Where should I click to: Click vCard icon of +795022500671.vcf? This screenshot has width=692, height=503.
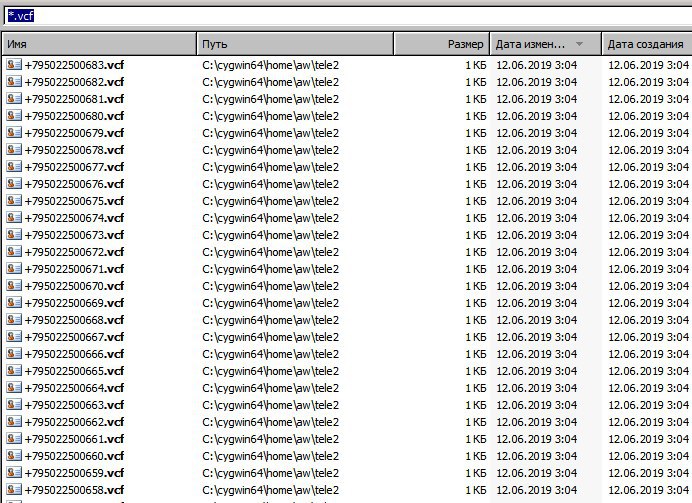(x=14, y=268)
